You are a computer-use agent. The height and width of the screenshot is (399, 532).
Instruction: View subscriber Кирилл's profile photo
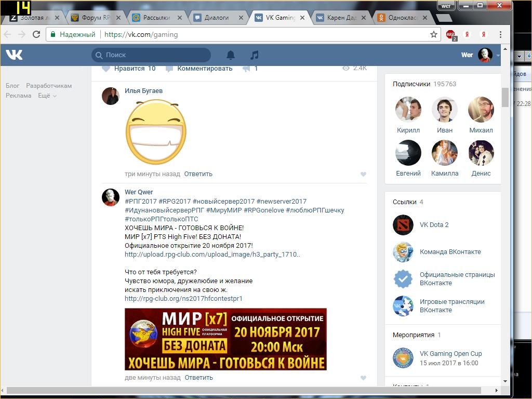pyautogui.click(x=408, y=109)
